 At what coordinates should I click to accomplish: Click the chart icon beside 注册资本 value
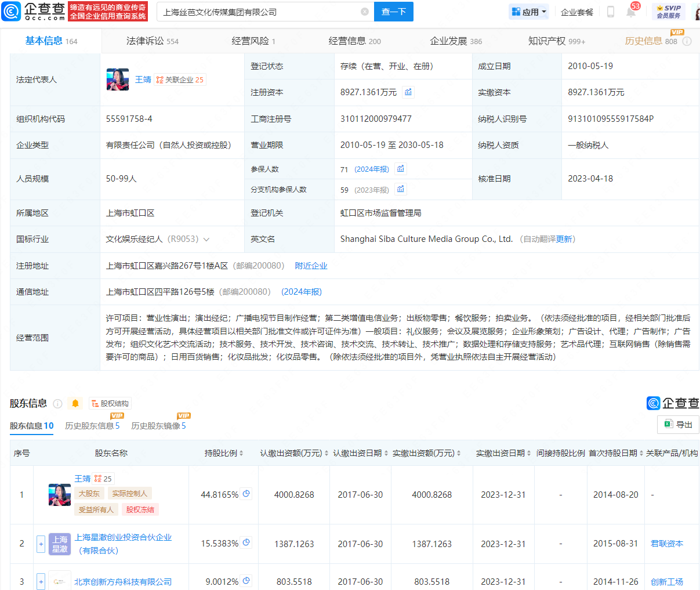408,92
